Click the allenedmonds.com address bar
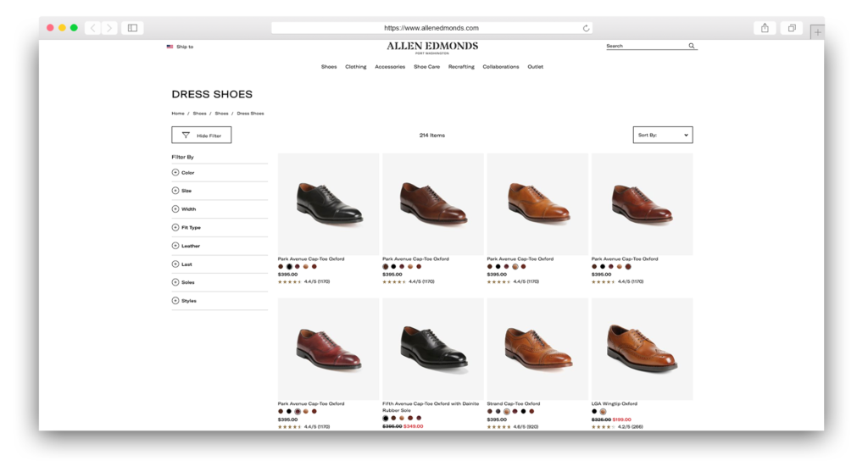 click(431, 28)
